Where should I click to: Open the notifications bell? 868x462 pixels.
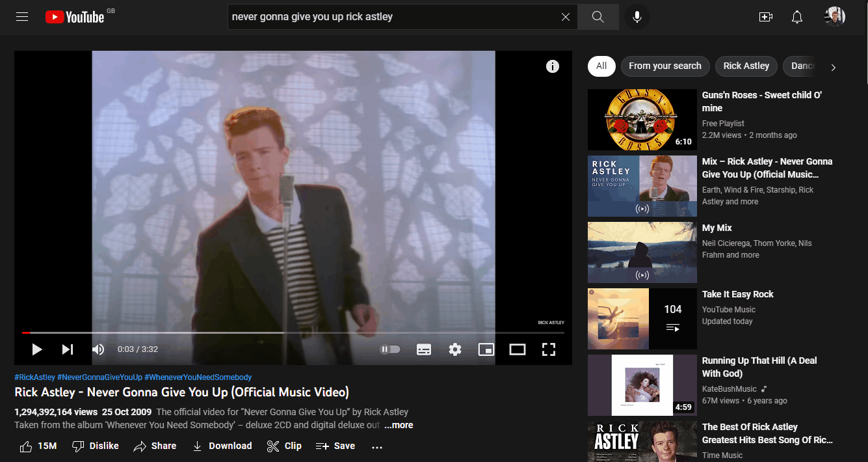[797, 17]
